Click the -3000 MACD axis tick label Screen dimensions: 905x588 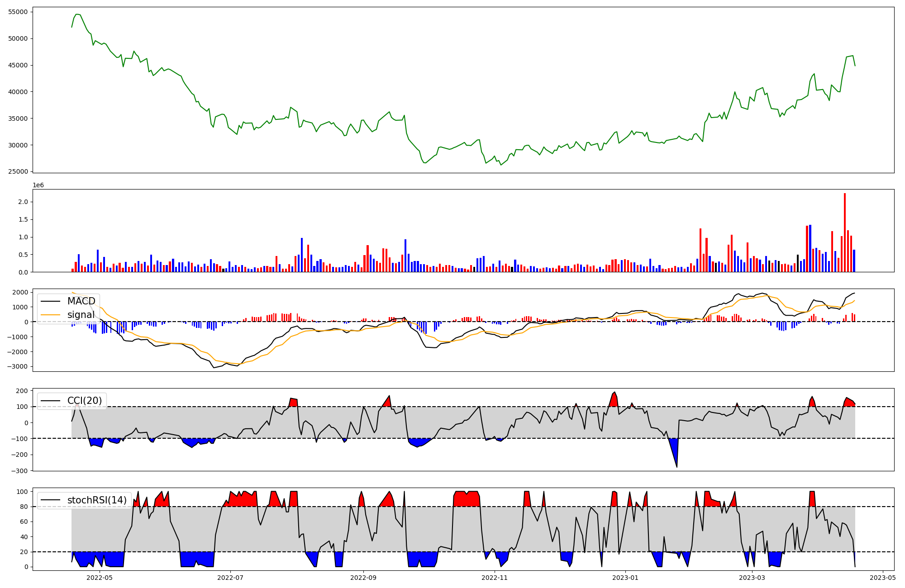(17, 367)
